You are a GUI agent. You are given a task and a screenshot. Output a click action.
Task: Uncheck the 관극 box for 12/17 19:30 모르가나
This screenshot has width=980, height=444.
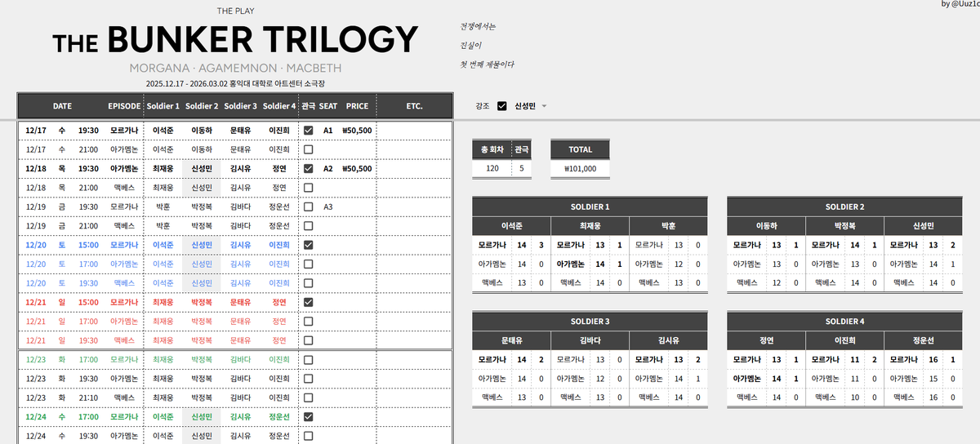tap(309, 131)
